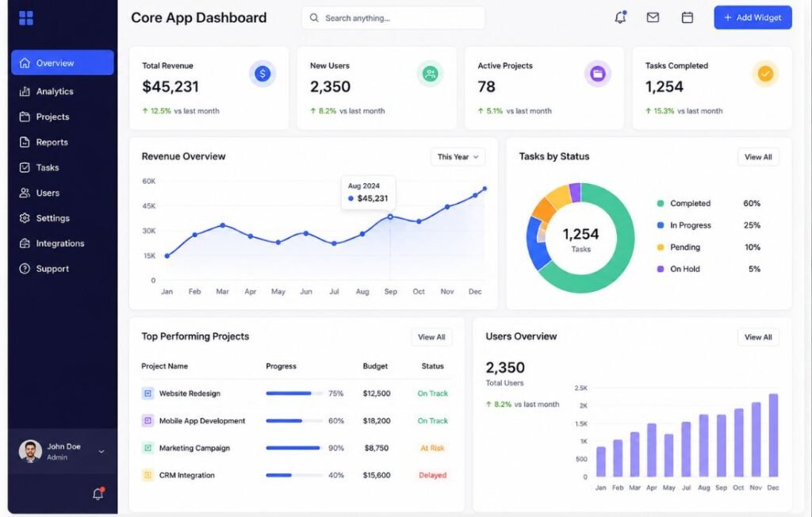
Task: Click the $45,231 Total Revenue value
Action: pos(170,86)
